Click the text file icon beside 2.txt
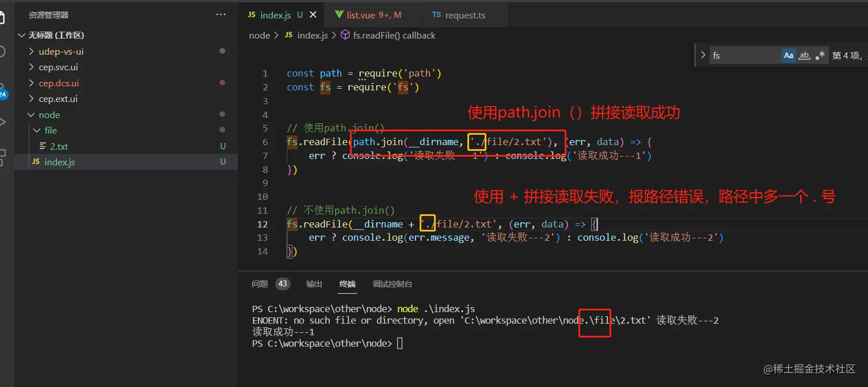This screenshot has height=387, width=868. point(43,146)
